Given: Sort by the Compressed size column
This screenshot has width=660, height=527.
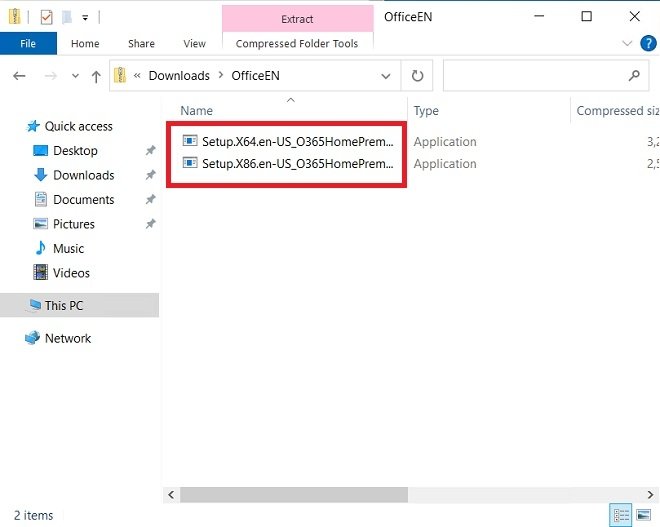Looking at the screenshot, I should [616, 111].
